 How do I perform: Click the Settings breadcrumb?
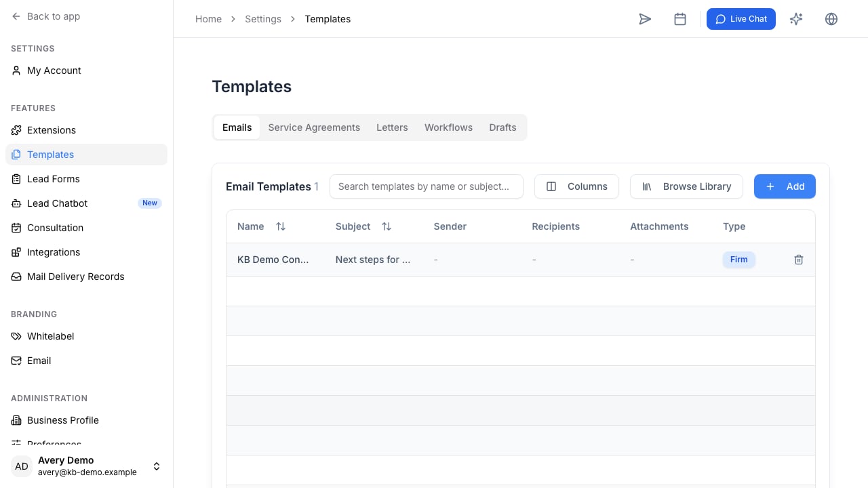click(263, 19)
